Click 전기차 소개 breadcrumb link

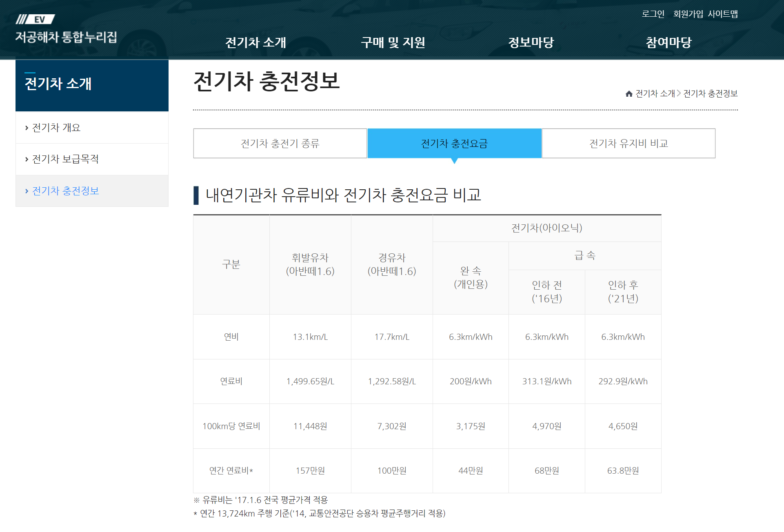tap(655, 94)
